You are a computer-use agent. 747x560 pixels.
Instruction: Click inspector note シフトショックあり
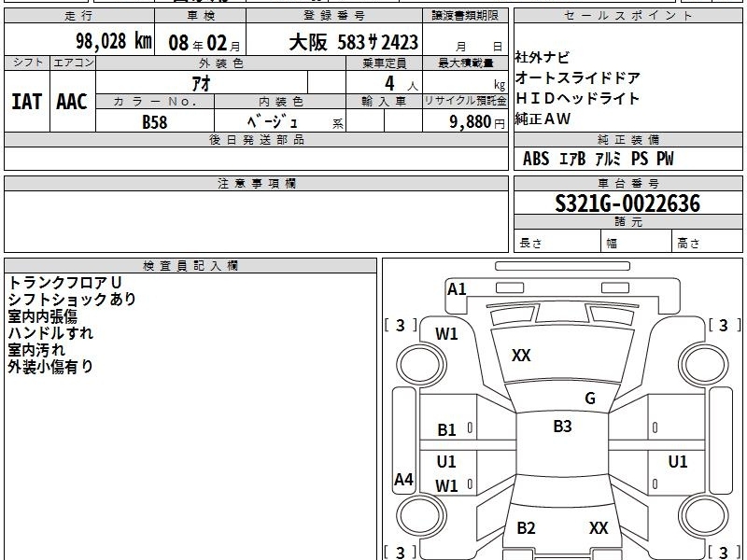tap(72, 300)
